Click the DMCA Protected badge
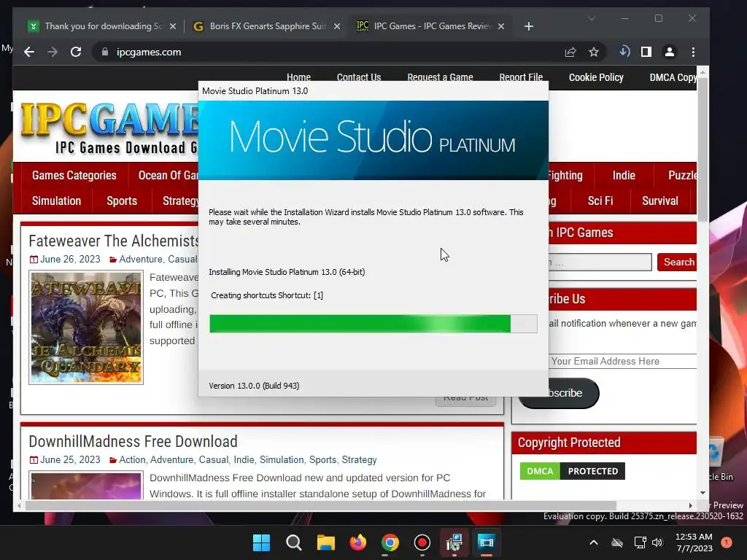 (x=572, y=471)
